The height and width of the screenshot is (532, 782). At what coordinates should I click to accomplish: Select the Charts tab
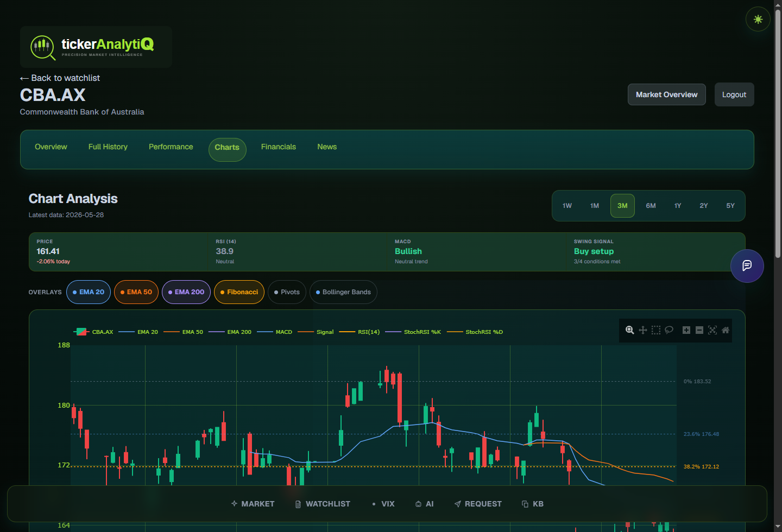point(227,149)
